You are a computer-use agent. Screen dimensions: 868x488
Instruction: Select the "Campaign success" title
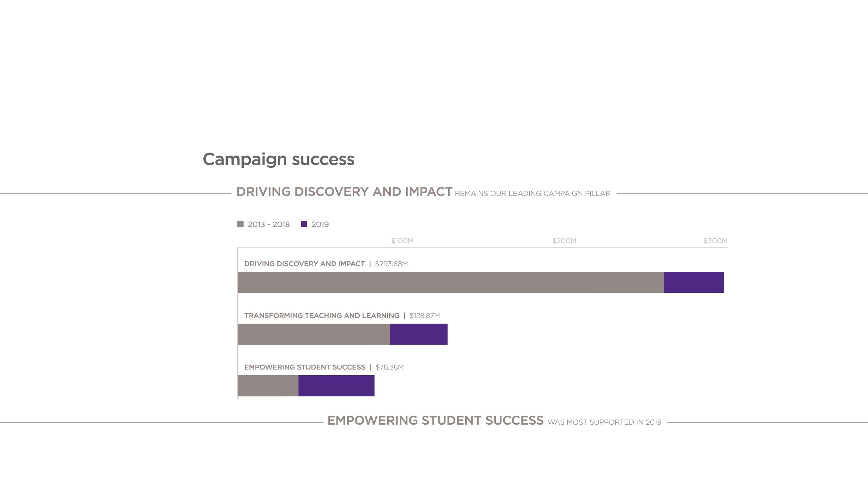point(278,159)
